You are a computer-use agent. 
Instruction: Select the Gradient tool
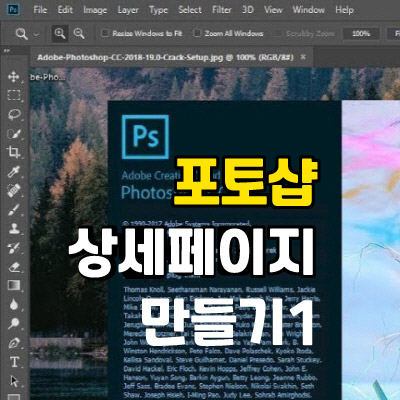(x=14, y=286)
